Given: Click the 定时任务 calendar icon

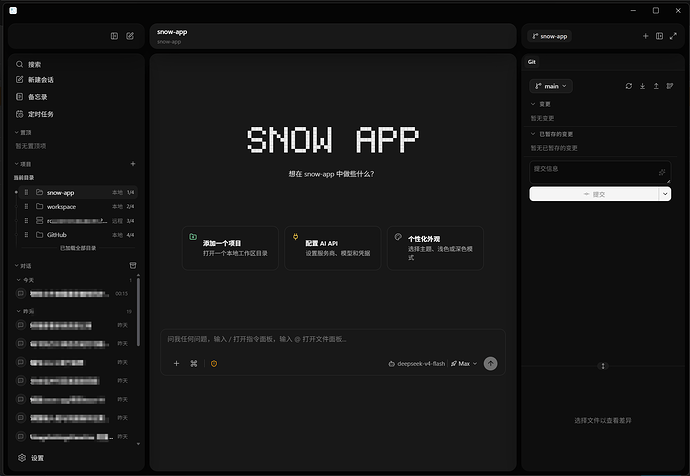Looking at the screenshot, I should 19,114.
